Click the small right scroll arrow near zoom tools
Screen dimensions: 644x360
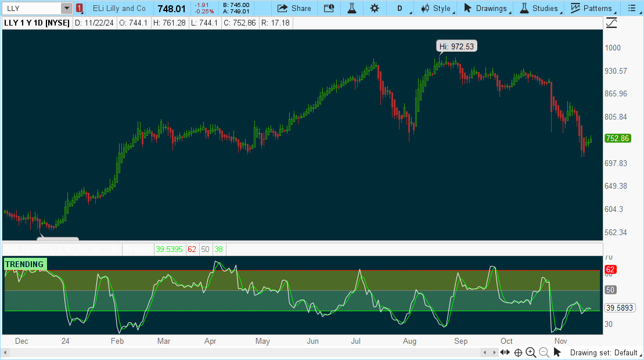494,352
